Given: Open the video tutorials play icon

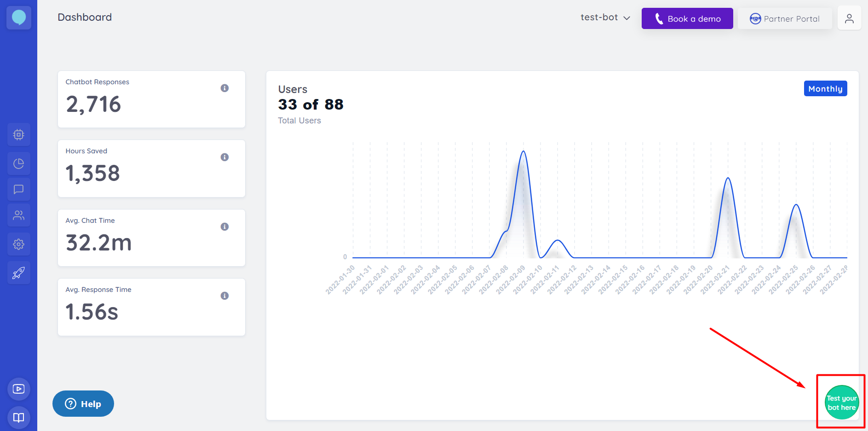Looking at the screenshot, I should point(19,389).
